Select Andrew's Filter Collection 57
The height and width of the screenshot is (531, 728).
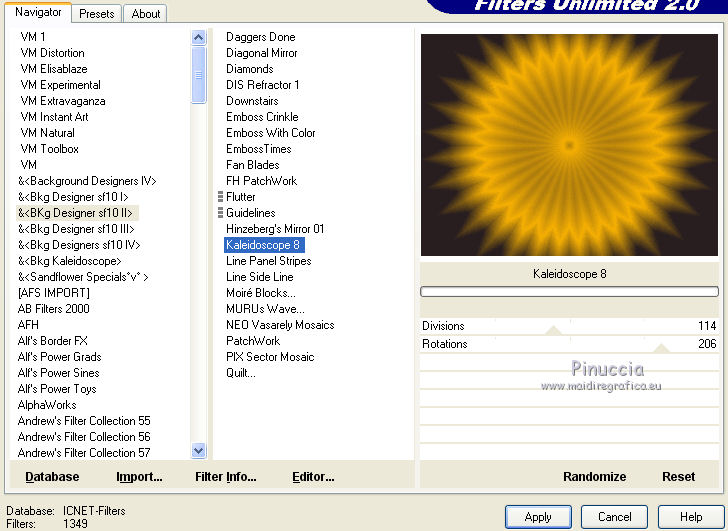[84, 453]
